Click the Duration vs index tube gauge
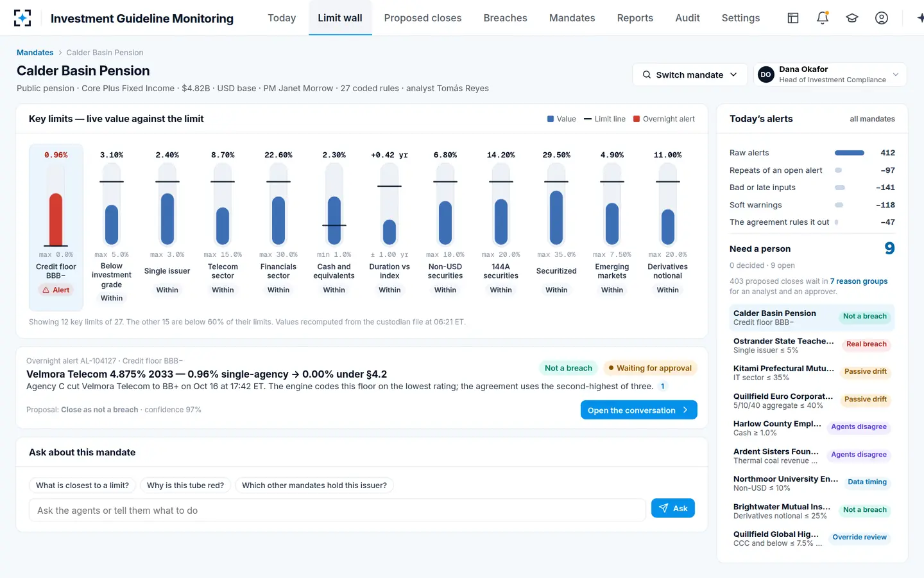Image resolution: width=924 pixels, height=578 pixels. click(389, 204)
